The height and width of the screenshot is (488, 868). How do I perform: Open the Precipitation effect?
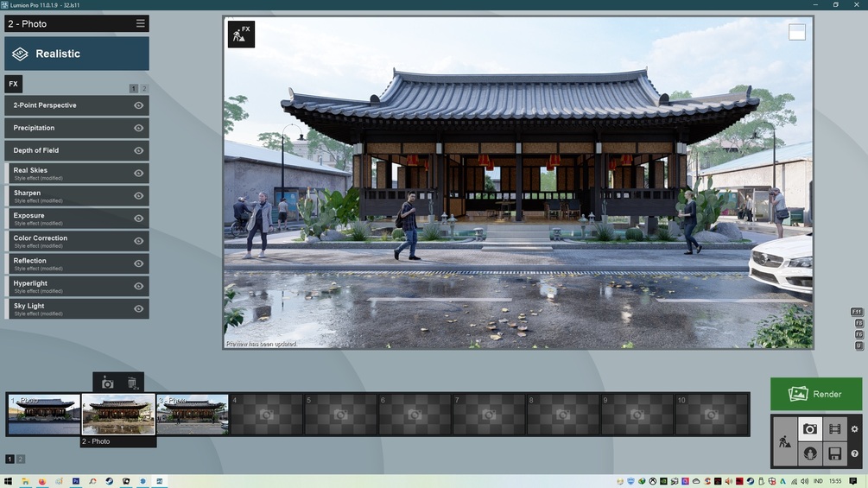(77, 128)
